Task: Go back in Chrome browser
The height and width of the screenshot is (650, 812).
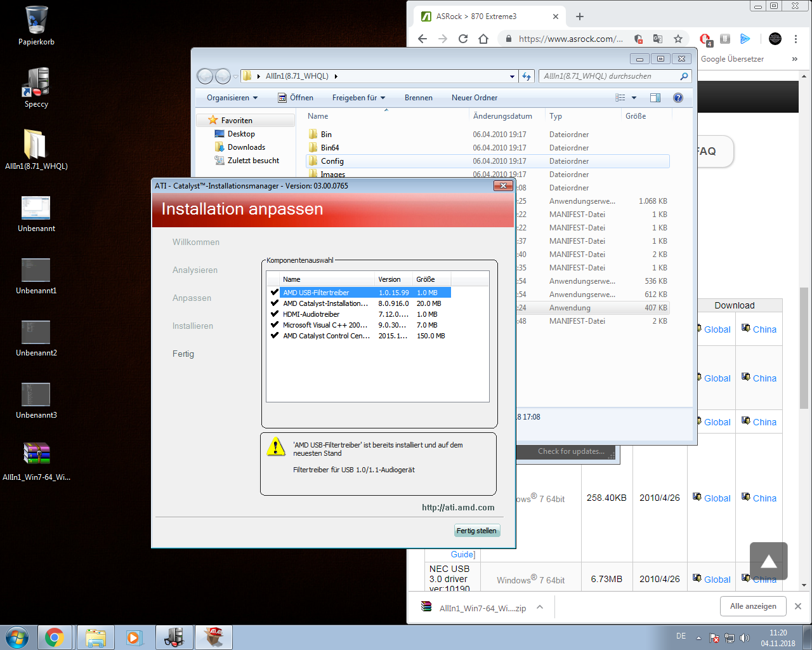Action: pyautogui.click(x=422, y=39)
